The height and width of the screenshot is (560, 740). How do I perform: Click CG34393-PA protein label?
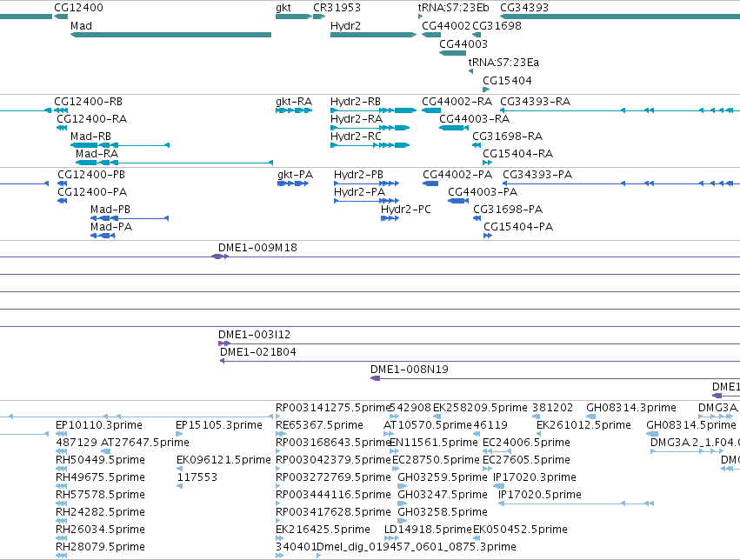tap(537, 175)
